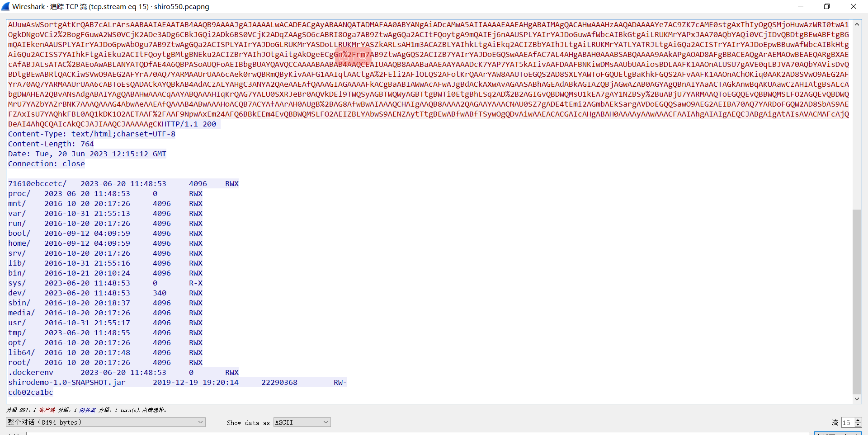Image resolution: width=868 pixels, height=435 pixels.
Task: Open the Show data as ASCII dropdown
Action: point(302,422)
